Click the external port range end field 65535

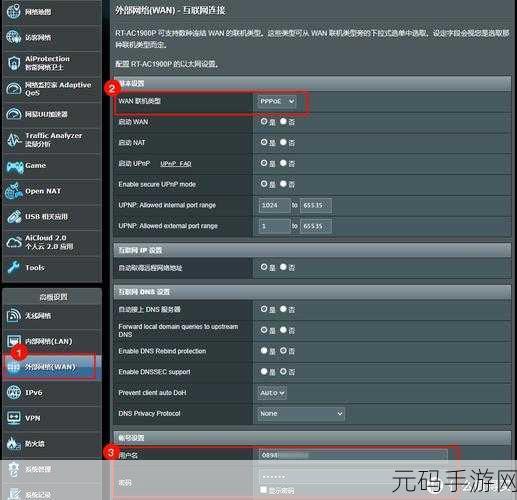point(316,226)
